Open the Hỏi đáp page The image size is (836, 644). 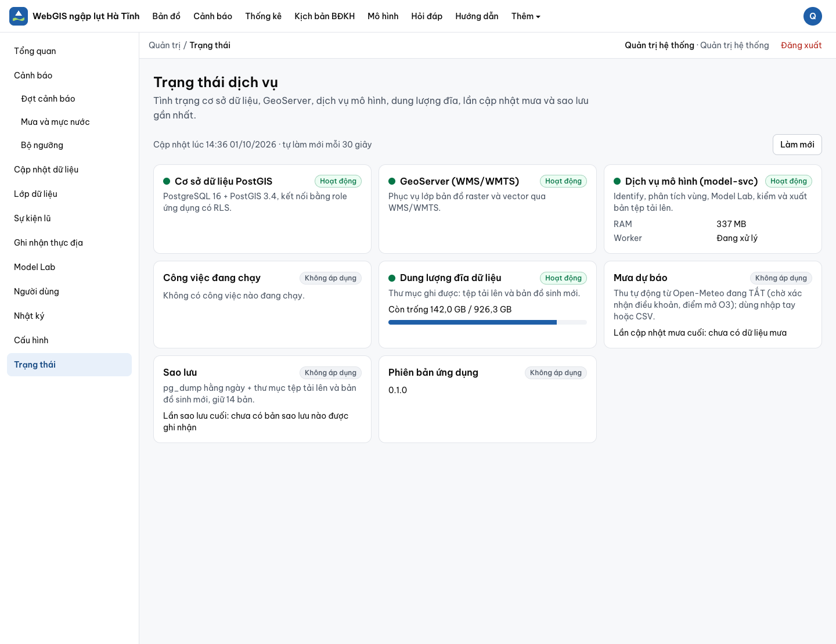click(x=427, y=16)
